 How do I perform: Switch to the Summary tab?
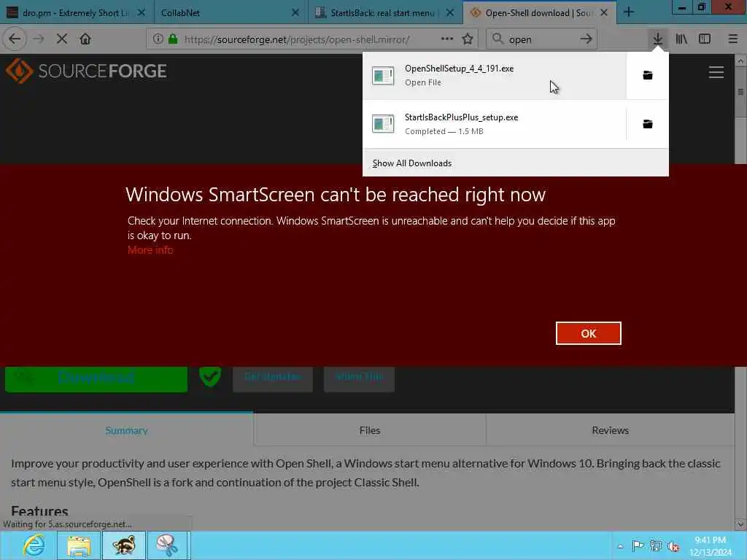click(126, 430)
